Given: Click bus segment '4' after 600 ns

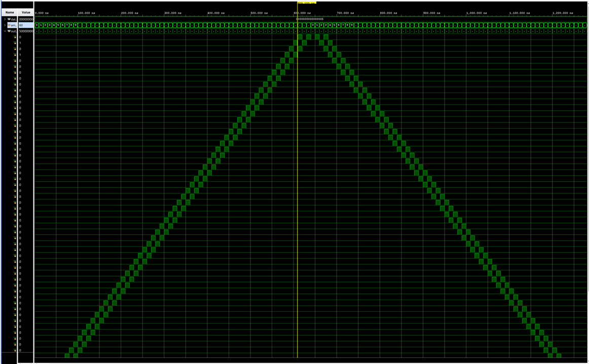Looking at the screenshot, I should click(330, 25).
